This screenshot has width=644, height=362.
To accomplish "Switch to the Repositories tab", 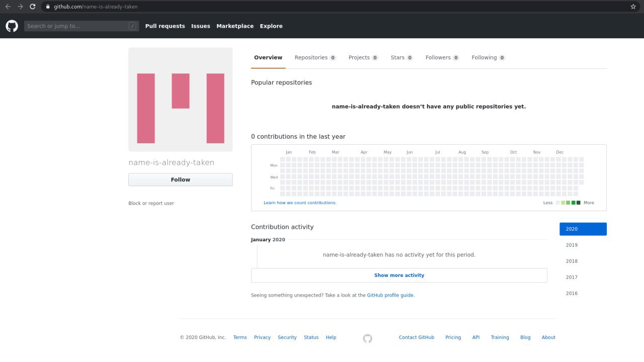I will pos(315,58).
